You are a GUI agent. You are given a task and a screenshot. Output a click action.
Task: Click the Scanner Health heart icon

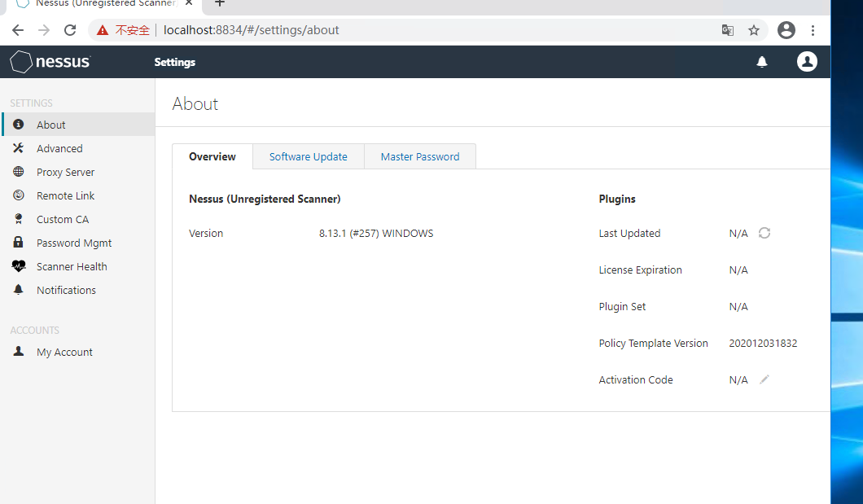19,266
